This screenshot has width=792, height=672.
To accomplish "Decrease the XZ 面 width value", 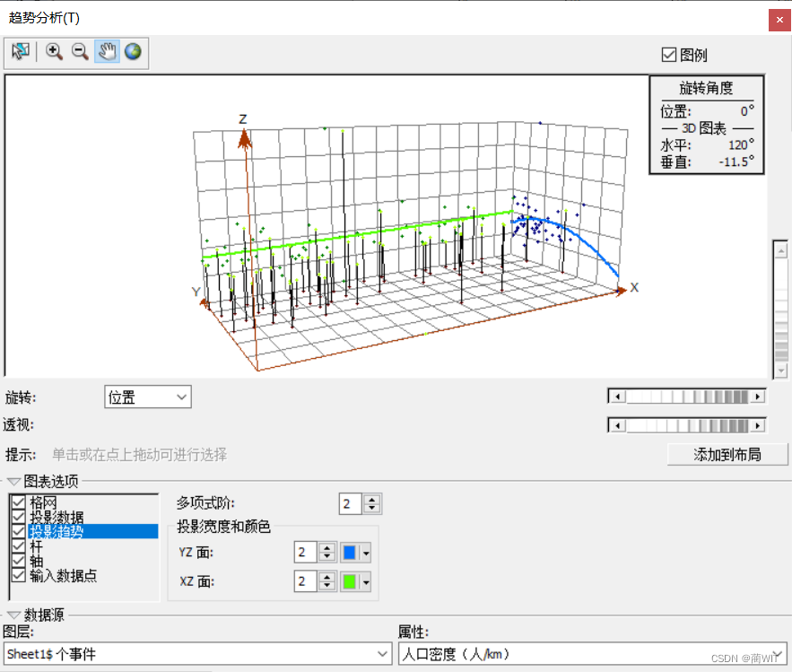I will click(x=327, y=586).
